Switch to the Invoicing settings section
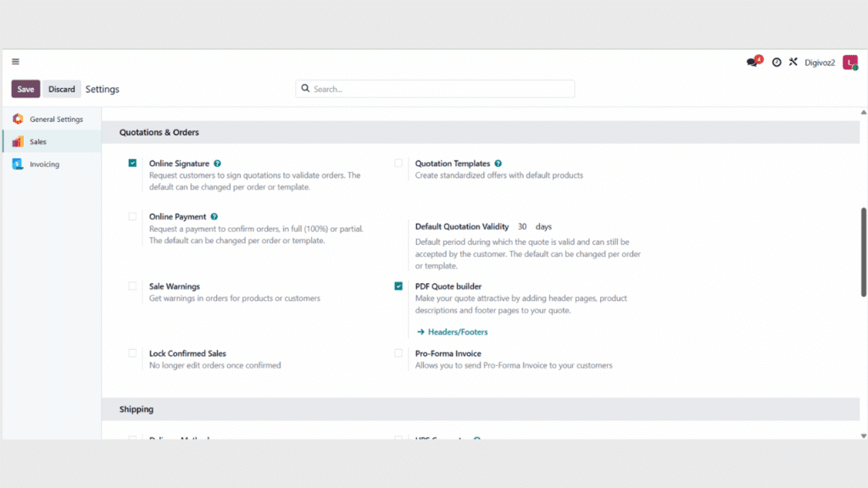This screenshot has width=868, height=488. pos(44,164)
